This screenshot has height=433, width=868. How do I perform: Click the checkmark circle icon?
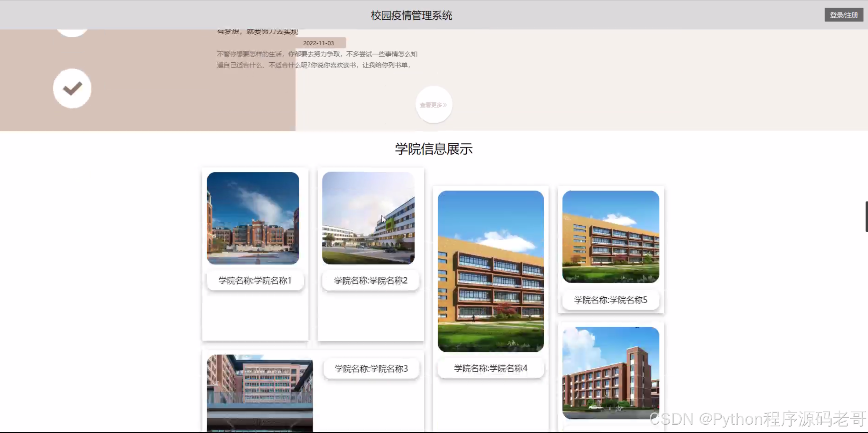72,88
